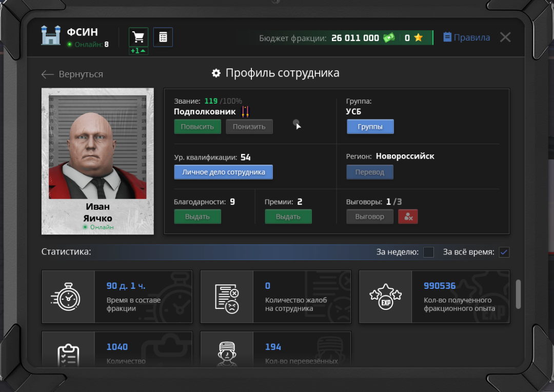This screenshot has height=392, width=554.
Task: Enable the «За неделю» statistics checkbox
Action: pyautogui.click(x=429, y=252)
